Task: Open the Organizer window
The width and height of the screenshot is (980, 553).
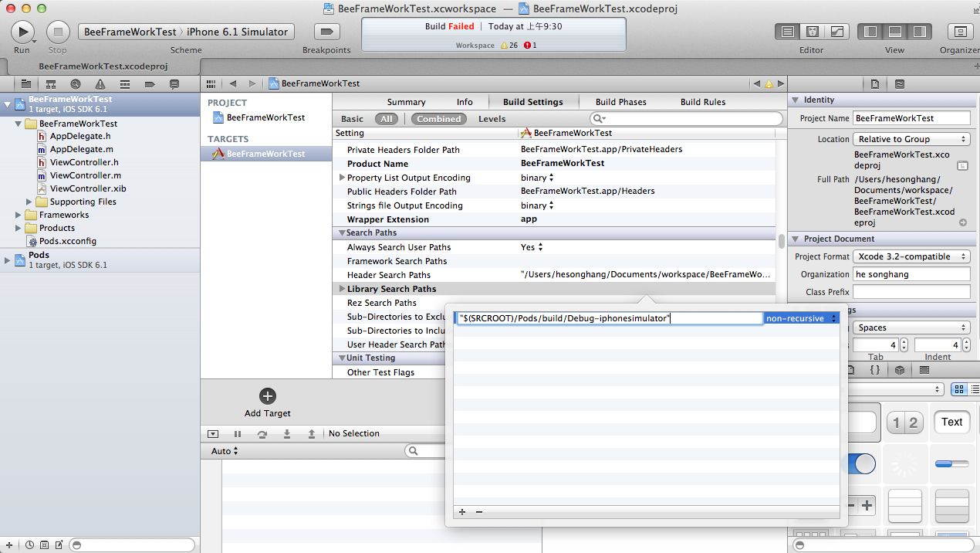Action: coord(960,32)
